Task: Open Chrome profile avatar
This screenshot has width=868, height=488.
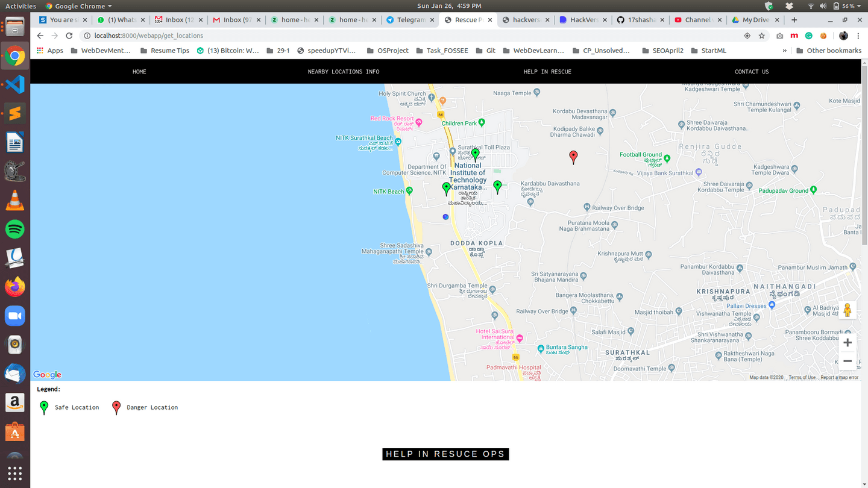Action: pyautogui.click(x=843, y=36)
